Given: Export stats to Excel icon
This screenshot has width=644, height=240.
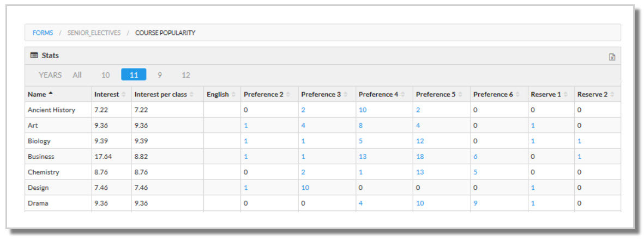Looking at the screenshot, I should tap(612, 57).
